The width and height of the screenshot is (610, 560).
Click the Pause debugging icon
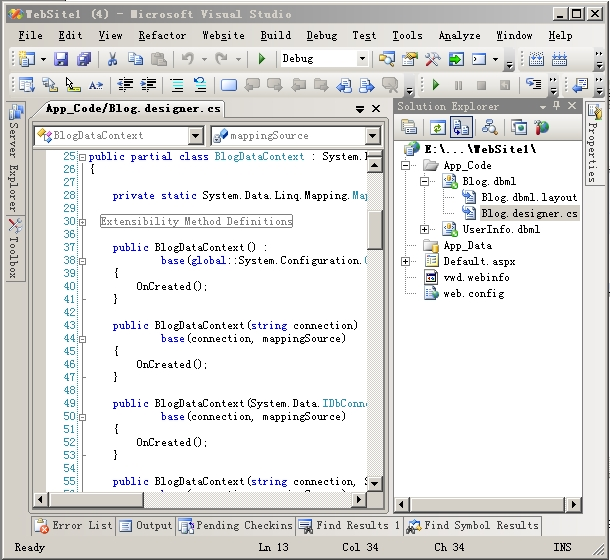(459, 85)
